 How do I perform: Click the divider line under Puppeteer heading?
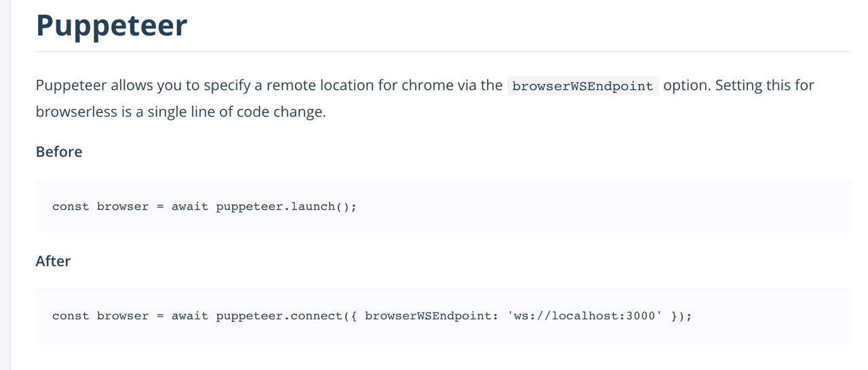pos(443,52)
